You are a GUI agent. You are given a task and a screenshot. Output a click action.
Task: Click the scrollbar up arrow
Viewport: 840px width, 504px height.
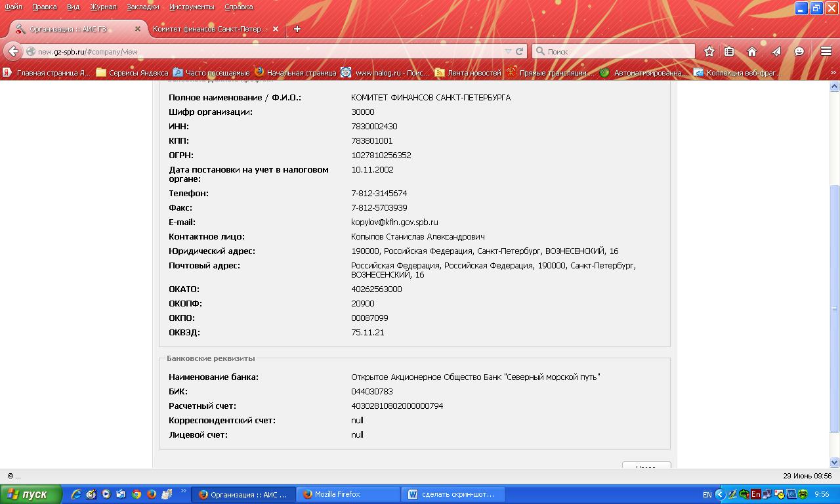[x=835, y=86]
